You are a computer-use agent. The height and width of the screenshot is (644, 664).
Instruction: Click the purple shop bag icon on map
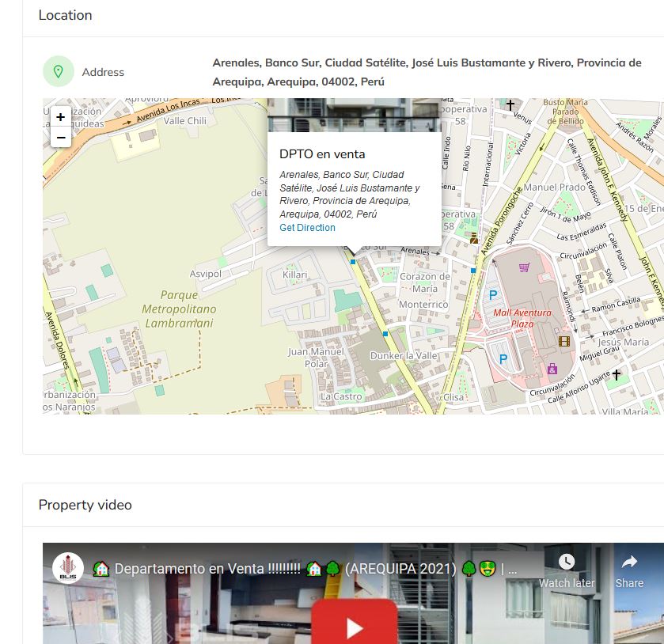coord(552,369)
